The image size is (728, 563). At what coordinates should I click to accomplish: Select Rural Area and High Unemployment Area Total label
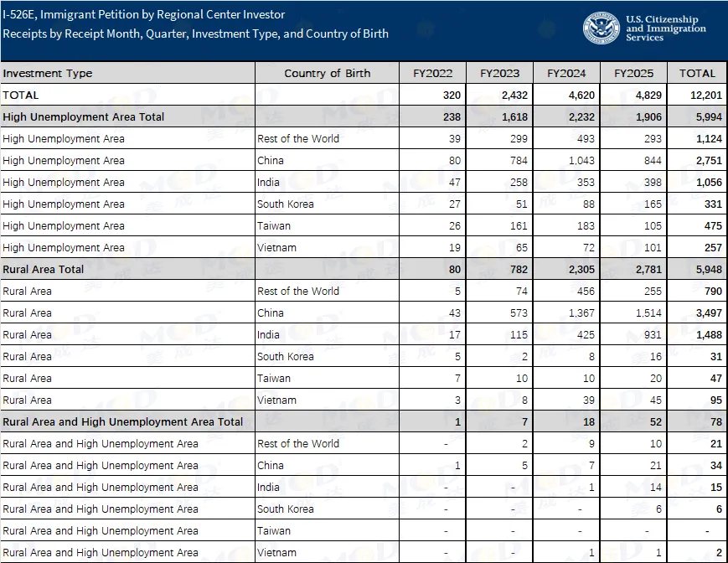[123, 422]
